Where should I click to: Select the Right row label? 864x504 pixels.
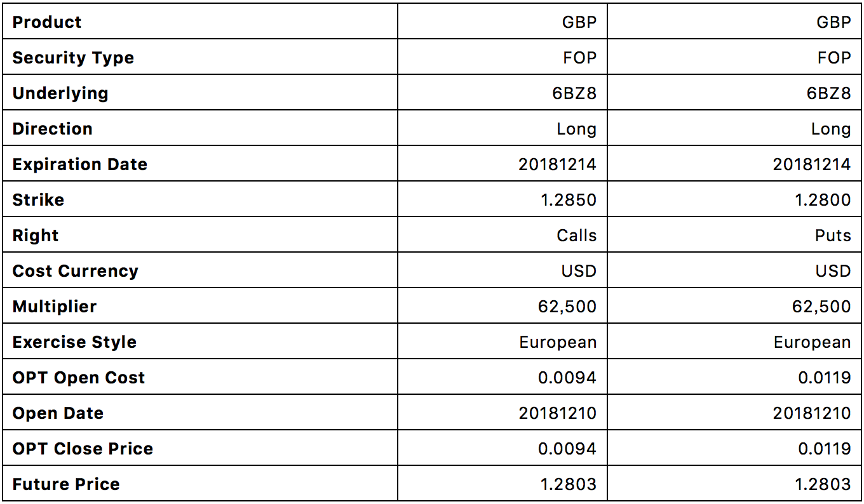[x=36, y=235]
